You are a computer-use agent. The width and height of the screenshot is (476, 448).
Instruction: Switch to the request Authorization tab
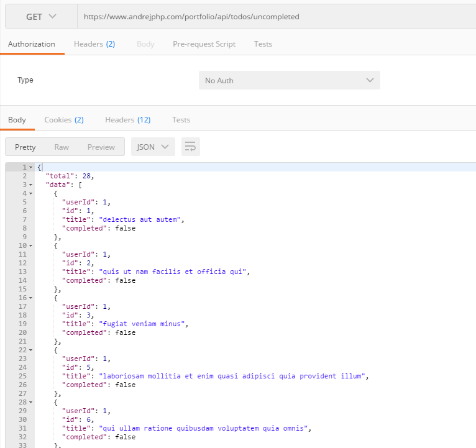[x=32, y=44]
